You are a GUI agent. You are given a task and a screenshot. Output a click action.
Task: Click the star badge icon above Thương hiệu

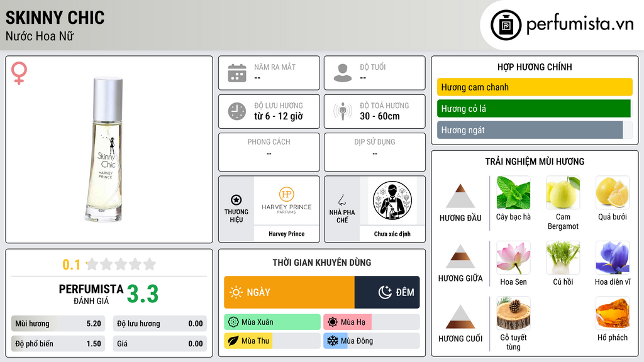(x=236, y=200)
